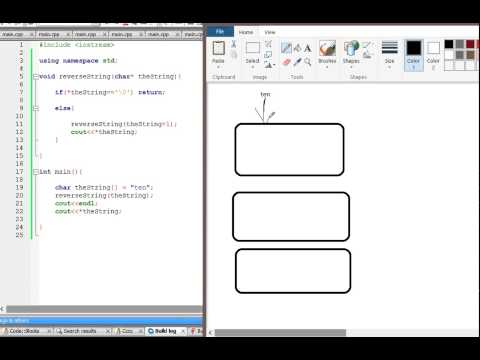This screenshot has height=360, width=480.
Task: Click the Paint scrollbar left arrow
Action: point(210,332)
